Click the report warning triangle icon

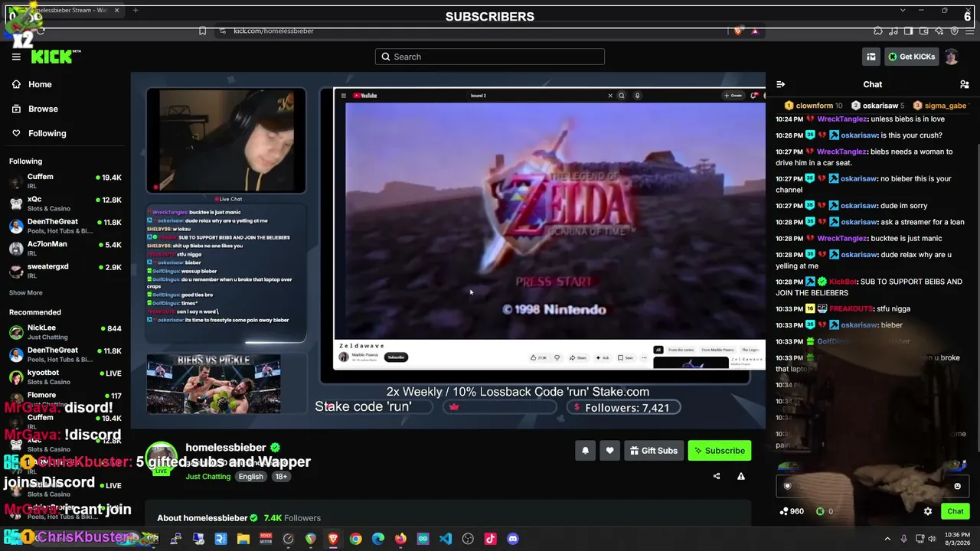click(x=741, y=476)
